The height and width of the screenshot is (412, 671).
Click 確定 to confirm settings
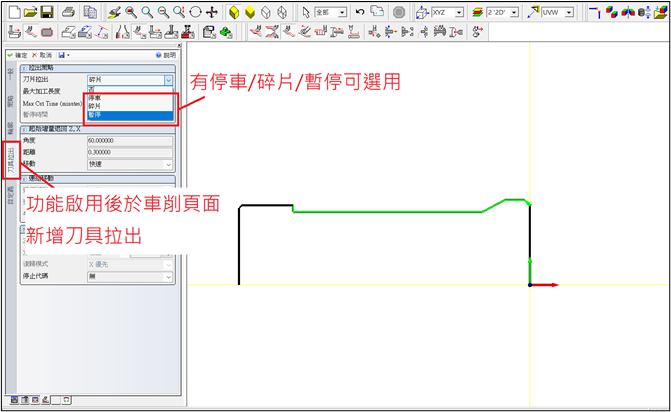click(x=17, y=54)
